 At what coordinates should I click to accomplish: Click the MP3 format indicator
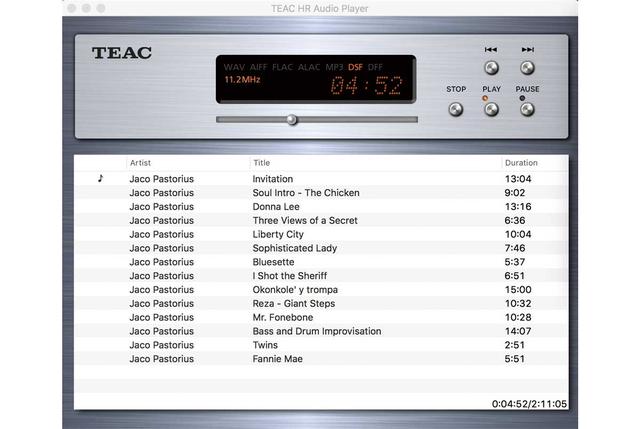coord(334,67)
